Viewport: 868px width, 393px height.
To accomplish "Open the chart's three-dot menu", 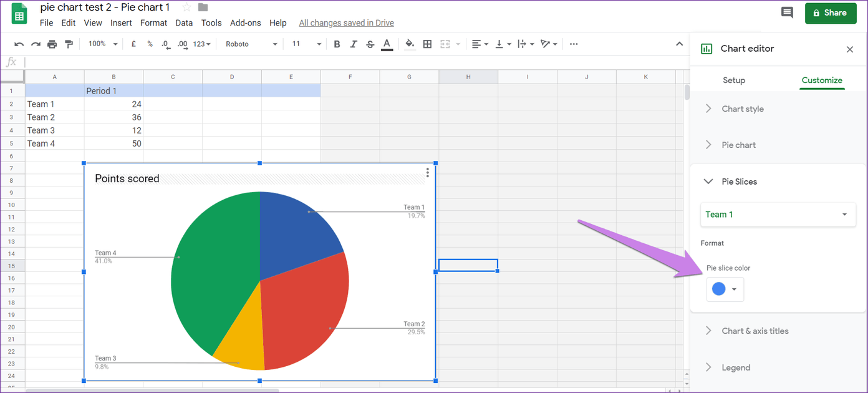I will point(427,173).
